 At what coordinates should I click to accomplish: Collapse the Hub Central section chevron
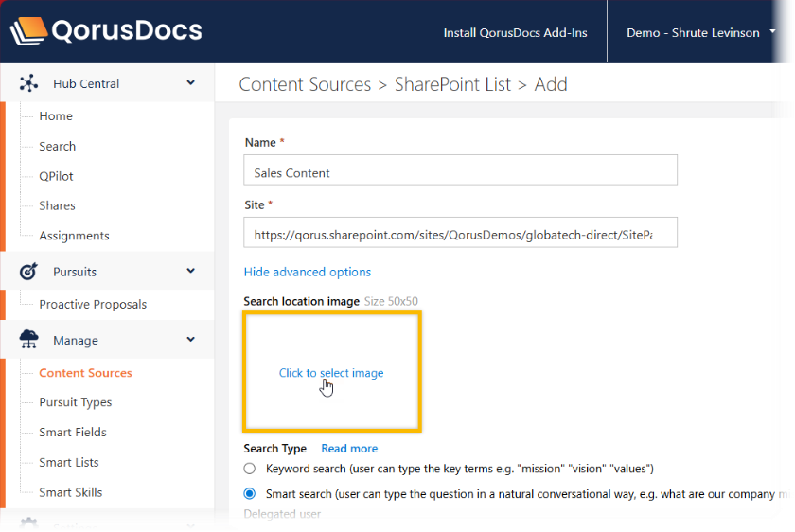[x=191, y=83]
